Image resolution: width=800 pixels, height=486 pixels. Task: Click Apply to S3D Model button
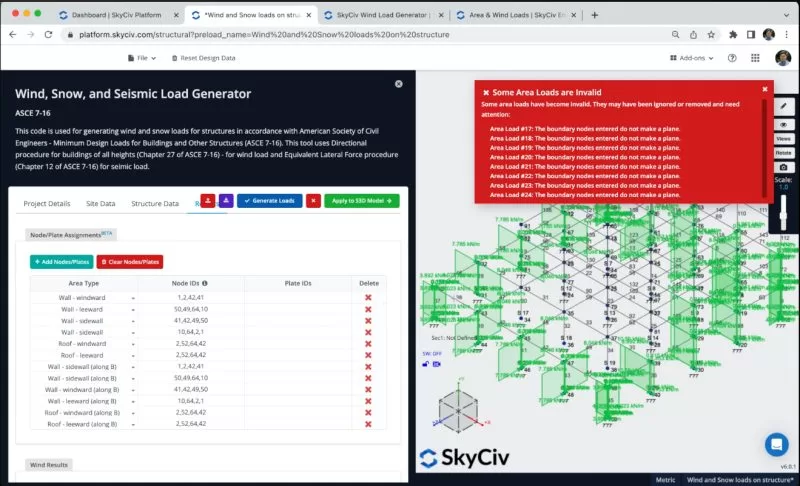tap(362, 201)
